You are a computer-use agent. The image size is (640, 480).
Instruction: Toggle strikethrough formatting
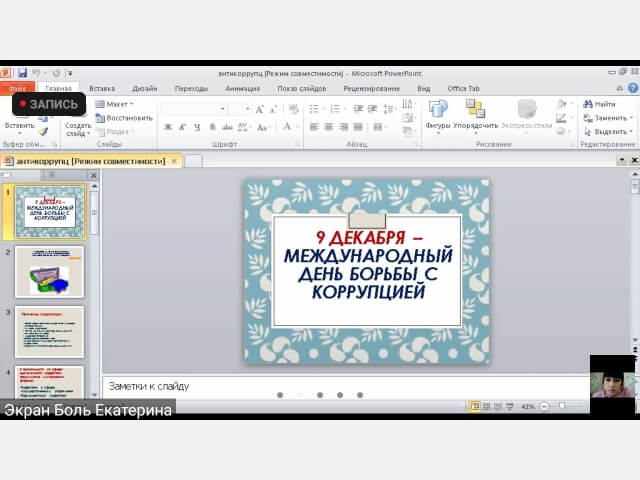coord(227,127)
